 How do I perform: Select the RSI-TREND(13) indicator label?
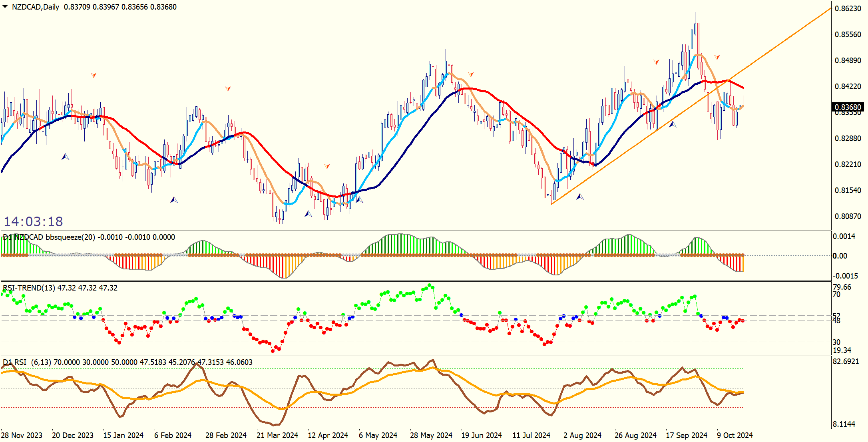coord(29,288)
